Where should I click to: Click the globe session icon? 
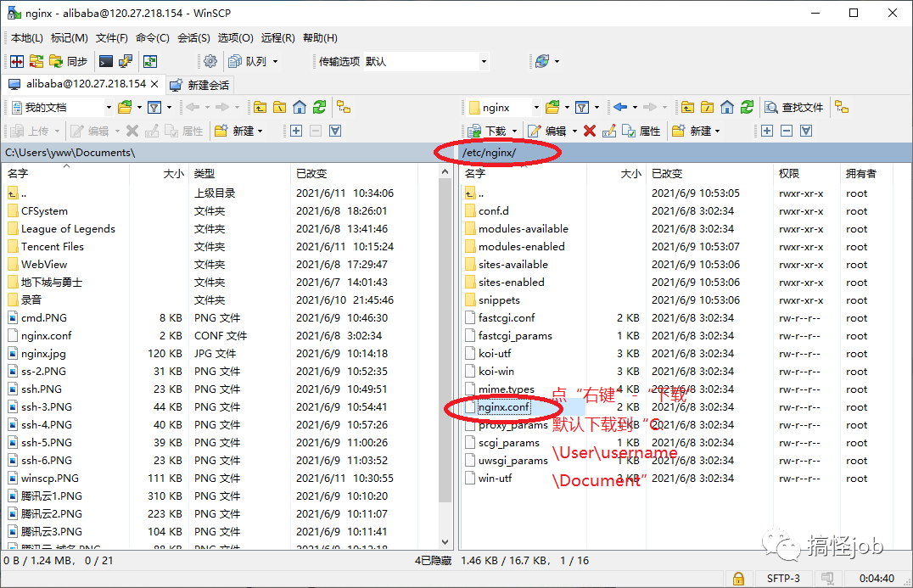coord(542,61)
